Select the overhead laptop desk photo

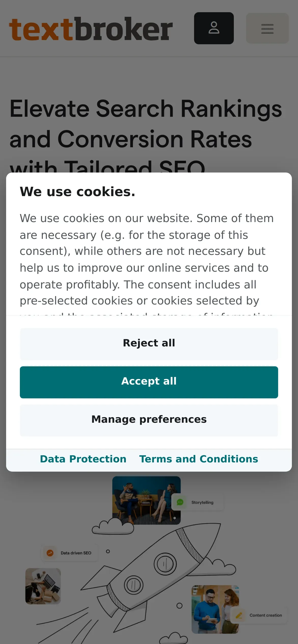pyautogui.click(x=43, y=586)
